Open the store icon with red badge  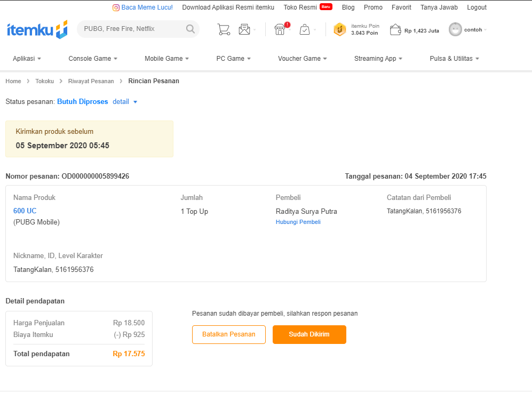[280, 29]
